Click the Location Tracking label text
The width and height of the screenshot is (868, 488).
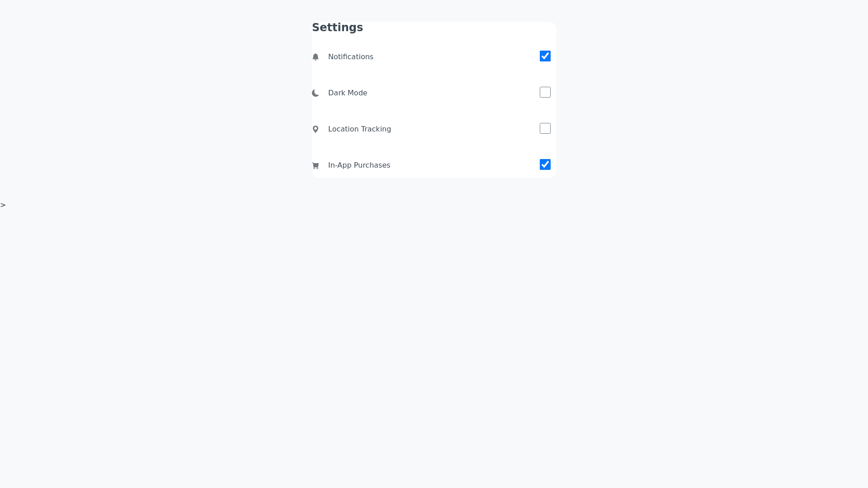tap(359, 129)
